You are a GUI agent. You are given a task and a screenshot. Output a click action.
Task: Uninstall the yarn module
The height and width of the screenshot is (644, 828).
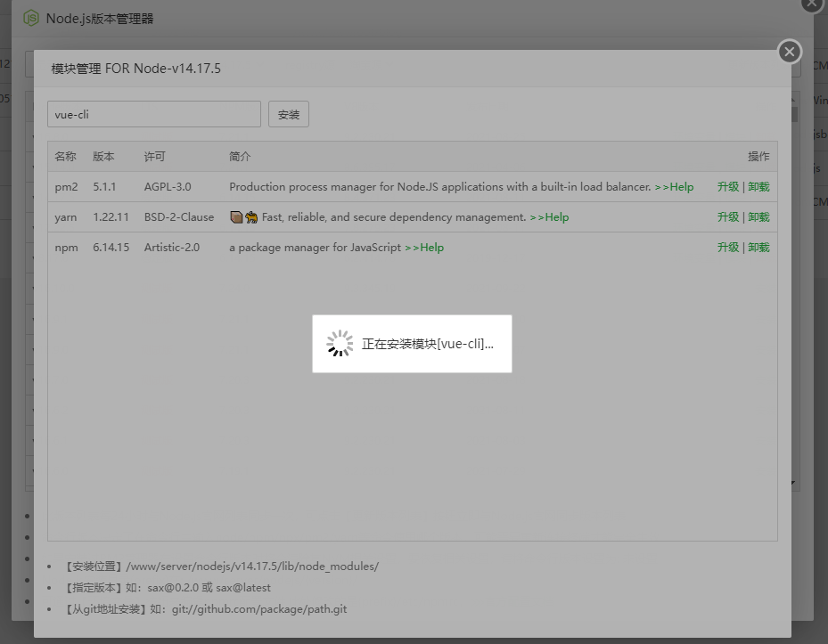click(x=758, y=217)
